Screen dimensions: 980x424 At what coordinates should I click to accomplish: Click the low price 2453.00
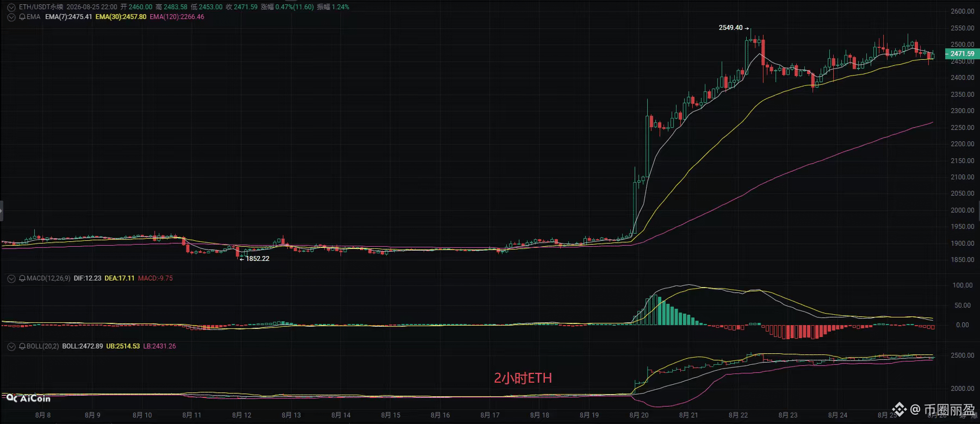pyautogui.click(x=210, y=7)
